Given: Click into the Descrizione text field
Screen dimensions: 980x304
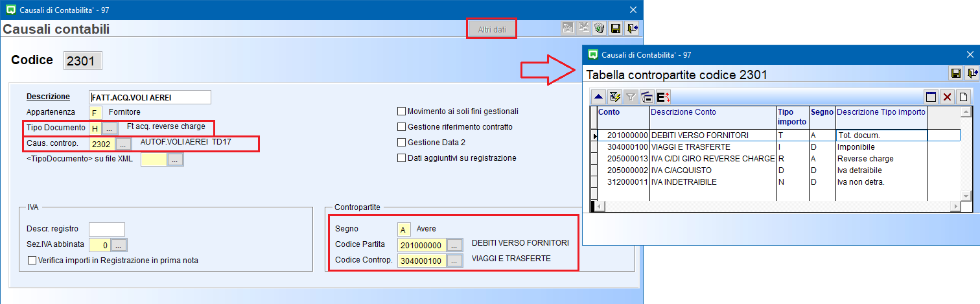Looking at the screenshot, I should (x=150, y=97).
